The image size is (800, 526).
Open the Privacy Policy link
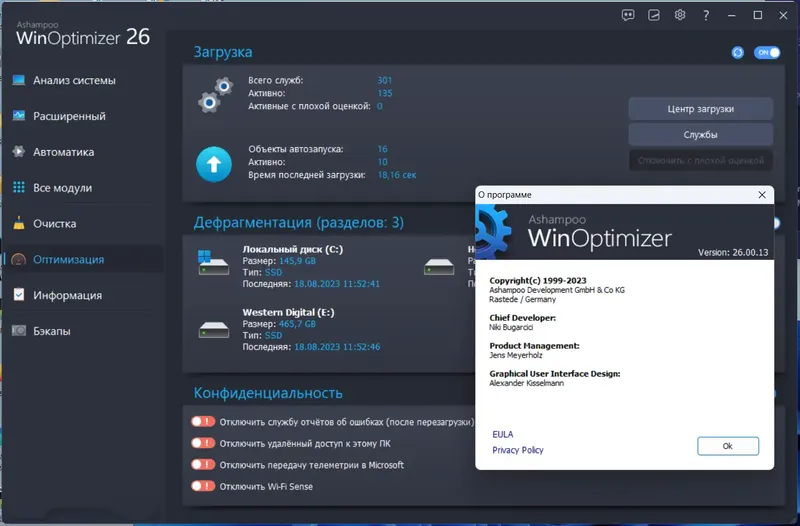click(518, 450)
